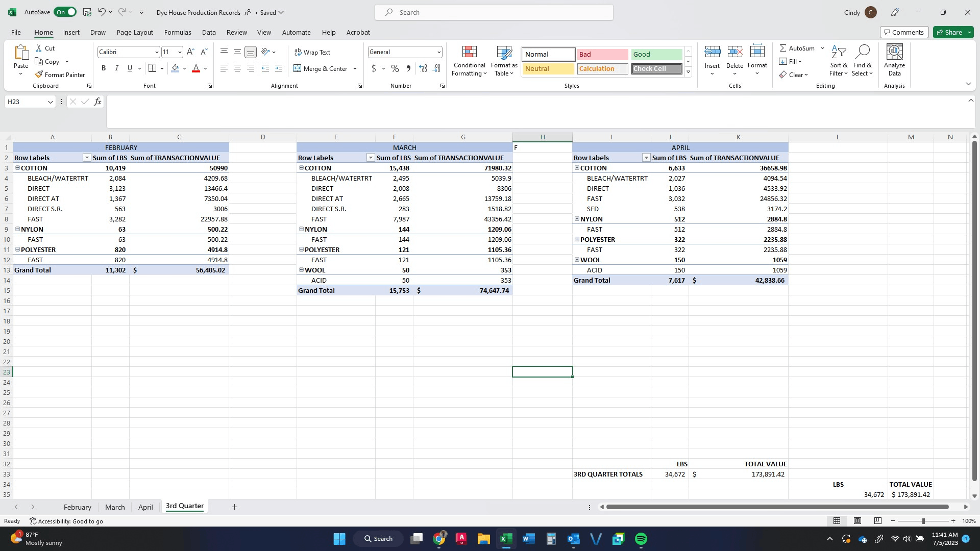The width and height of the screenshot is (980, 551).
Task: Switch to Page Break Preview view
Action: point(877,521)
